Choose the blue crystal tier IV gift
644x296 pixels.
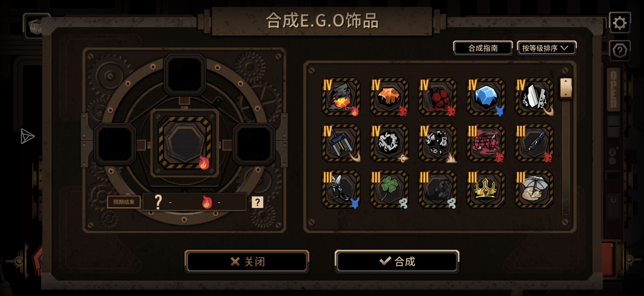click(486, 97)
